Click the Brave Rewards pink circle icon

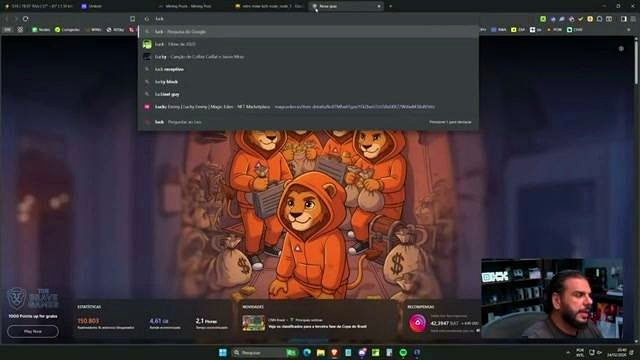[418, 323]
